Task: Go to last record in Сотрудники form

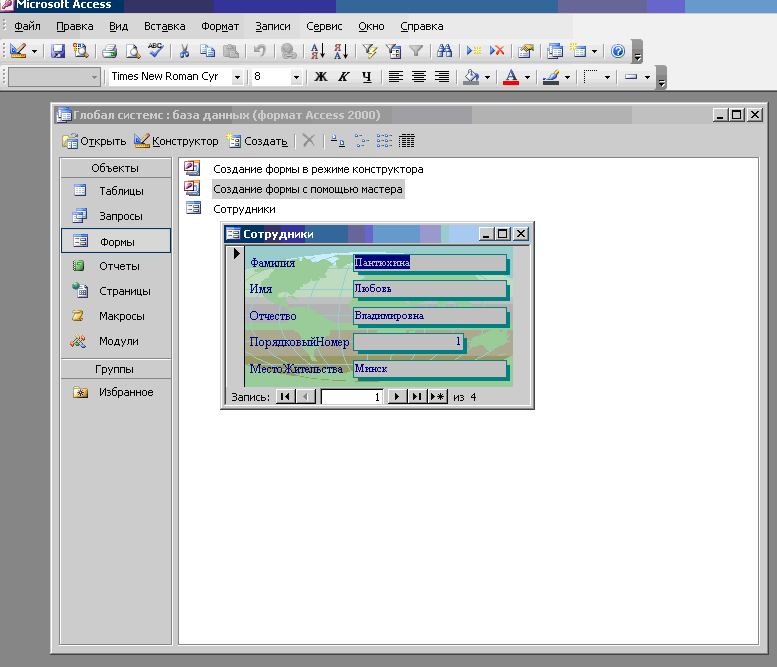Action: 417,397
